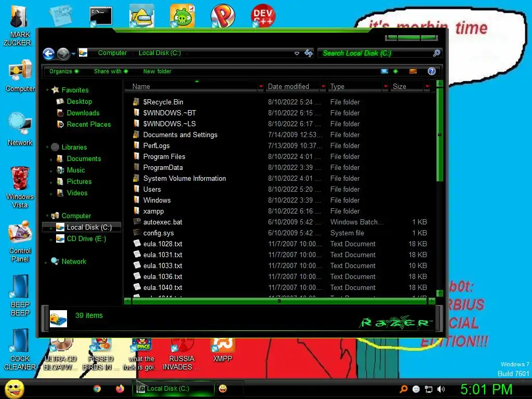
Task: Select the $Recycle.Bin folder icon
Action: tap(136, 102)
